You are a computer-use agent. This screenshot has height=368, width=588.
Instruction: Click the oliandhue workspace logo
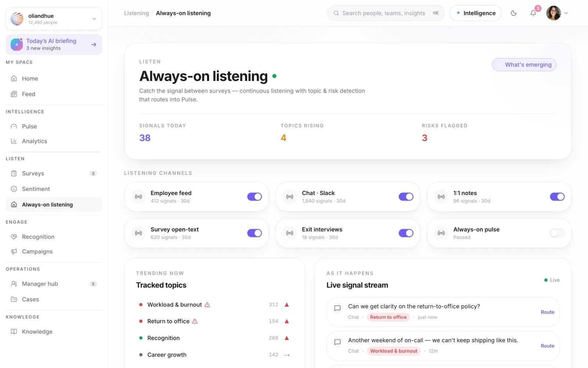click(x=17, y=19)
